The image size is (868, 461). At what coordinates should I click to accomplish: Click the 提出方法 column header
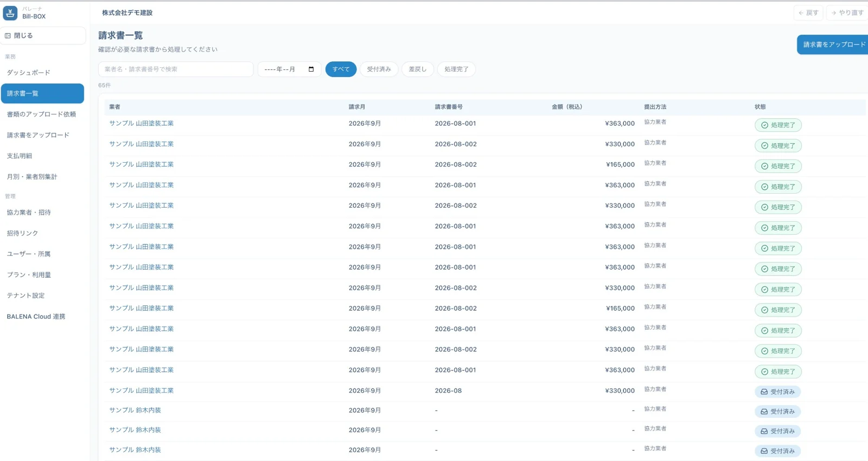[655, 107]
